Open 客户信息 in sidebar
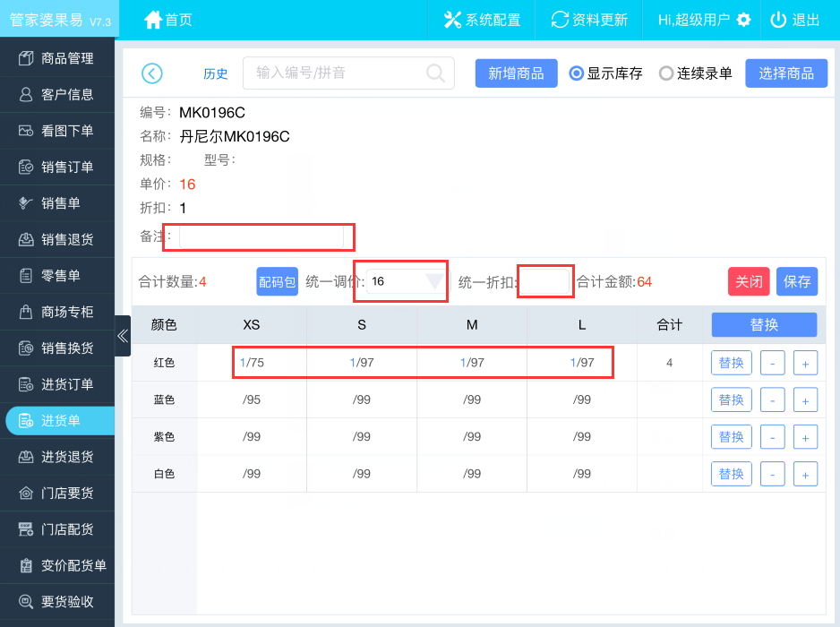 [57, 94]
